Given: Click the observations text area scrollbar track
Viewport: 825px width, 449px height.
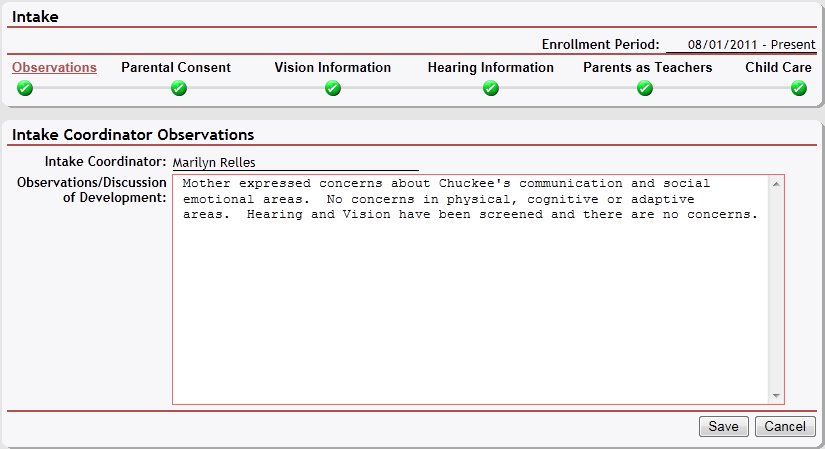Looking at the screenshot, I should point(775,290).
